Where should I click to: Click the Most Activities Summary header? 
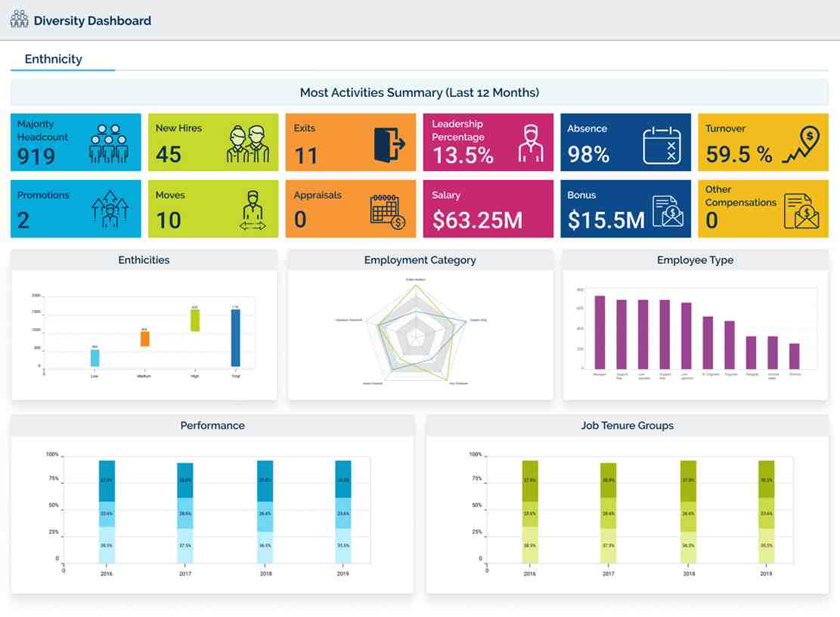(x=419, y=92)
